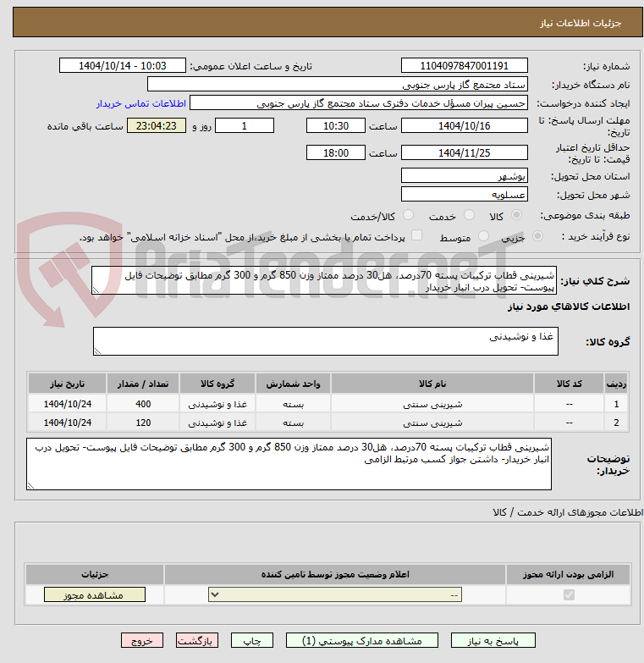The width and height of the screenshot is (644, 663).
Task: Click unit بسته in row 1
Action: [294, 404]
